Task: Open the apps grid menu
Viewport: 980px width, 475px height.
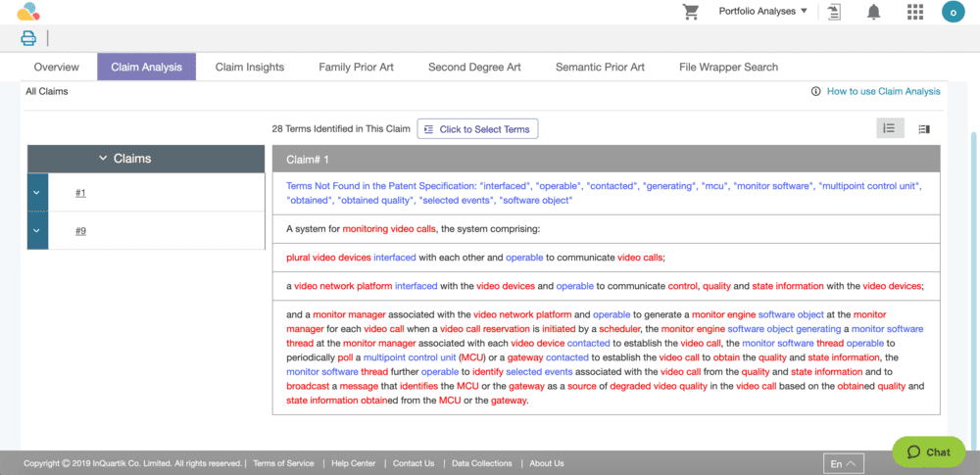Action: click(914, 12)
